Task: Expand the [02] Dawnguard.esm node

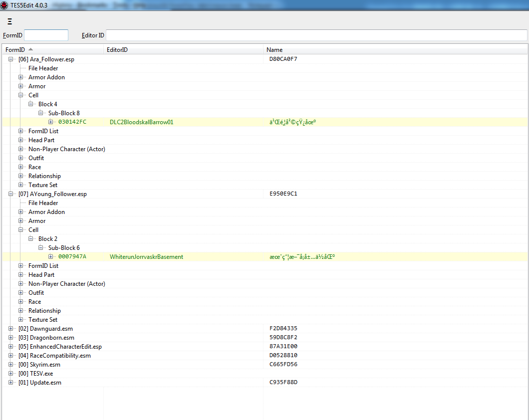Action: tap(11, 328)
